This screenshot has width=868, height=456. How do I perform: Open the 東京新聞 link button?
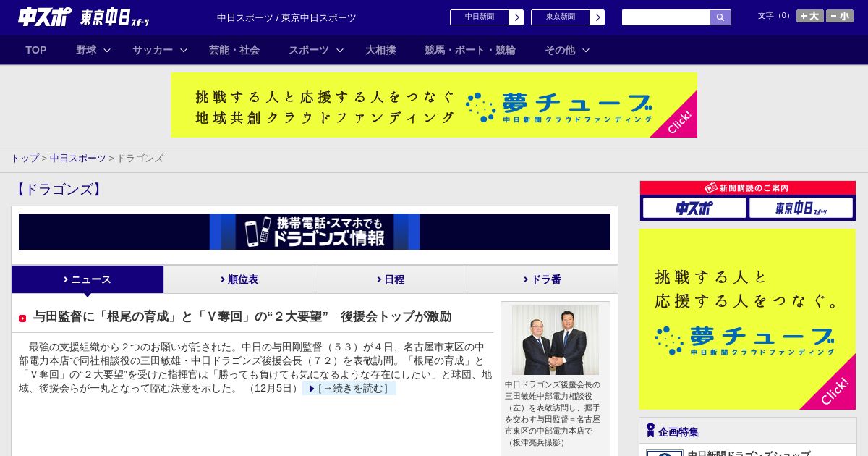(561, 17)
